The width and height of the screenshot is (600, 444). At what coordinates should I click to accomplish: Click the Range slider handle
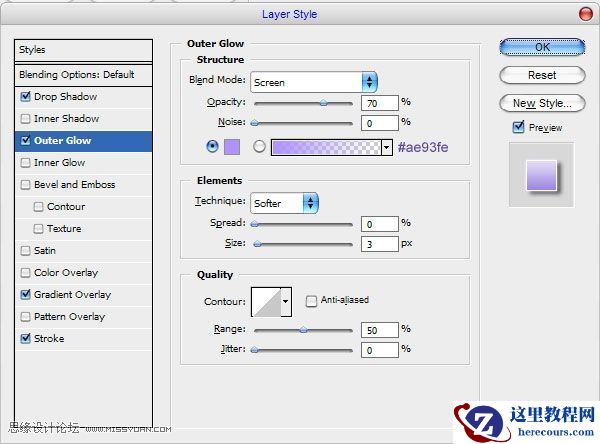point(303,330)
